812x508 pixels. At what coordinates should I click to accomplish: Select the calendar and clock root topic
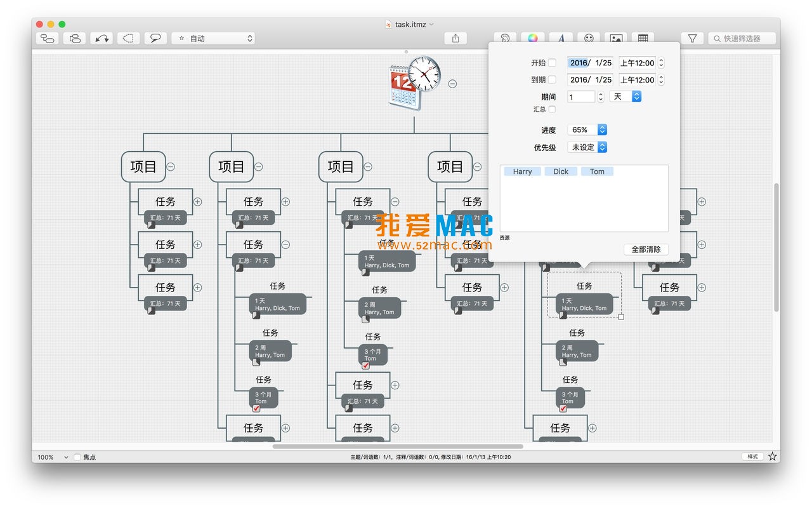point(414,83)
